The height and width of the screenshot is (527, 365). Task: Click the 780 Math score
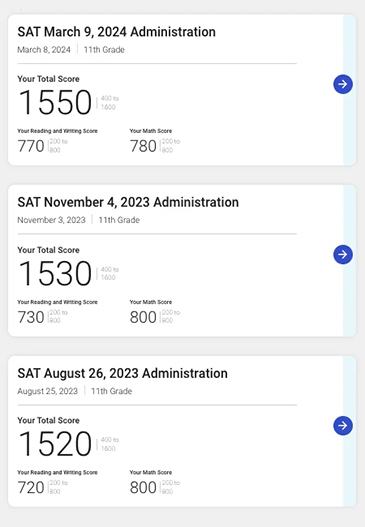[143, 146]
